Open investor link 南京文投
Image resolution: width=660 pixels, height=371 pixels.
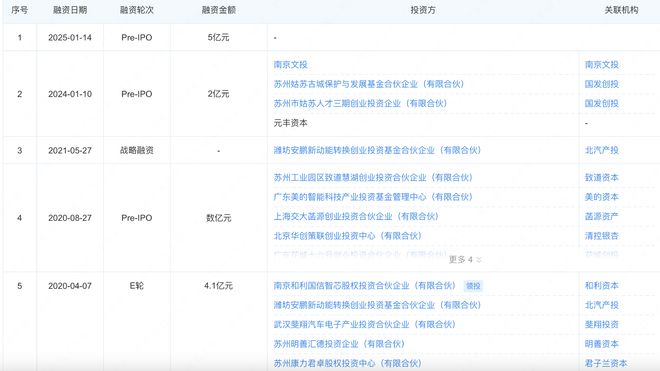290,64
